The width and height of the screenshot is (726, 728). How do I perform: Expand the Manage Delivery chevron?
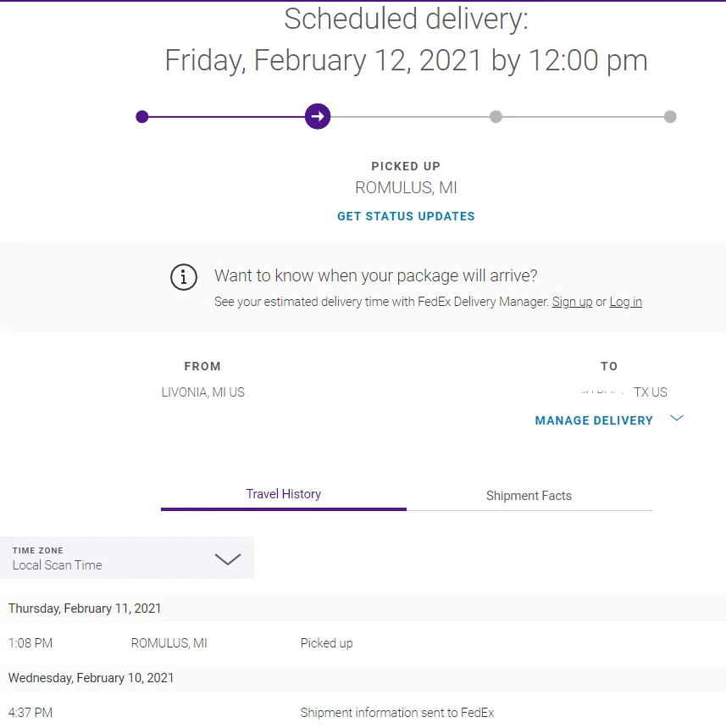click(677, 419)
